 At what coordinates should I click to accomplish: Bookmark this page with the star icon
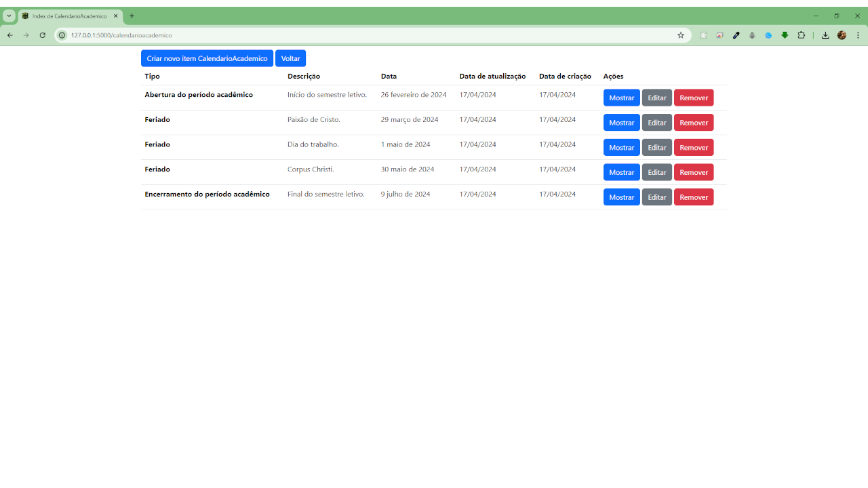[x=681, y=35]
